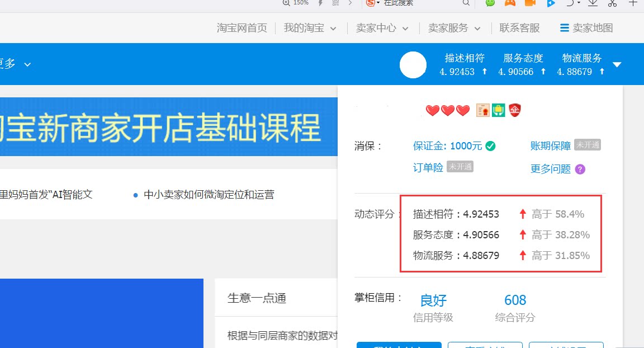The width and height of the screenshot is (644, 348).
Task: Click the forward chevron in the address bar
Action: 350,3
